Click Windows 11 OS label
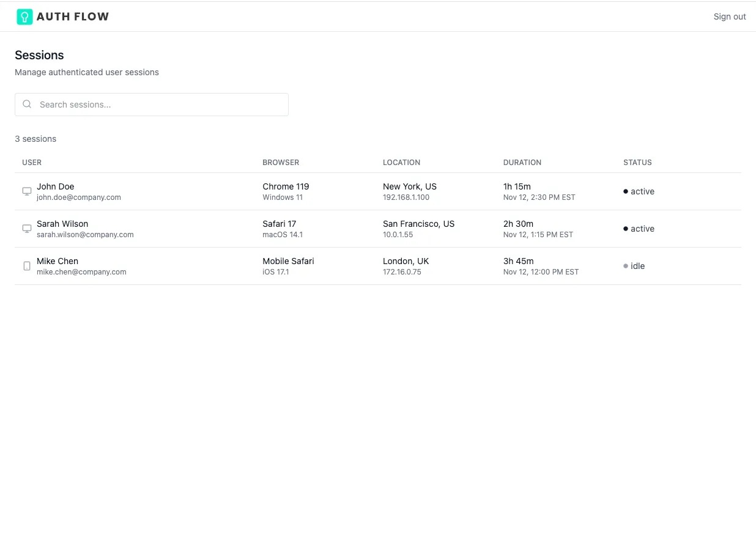The image size is (756, 560). click(x=283, y=197)
